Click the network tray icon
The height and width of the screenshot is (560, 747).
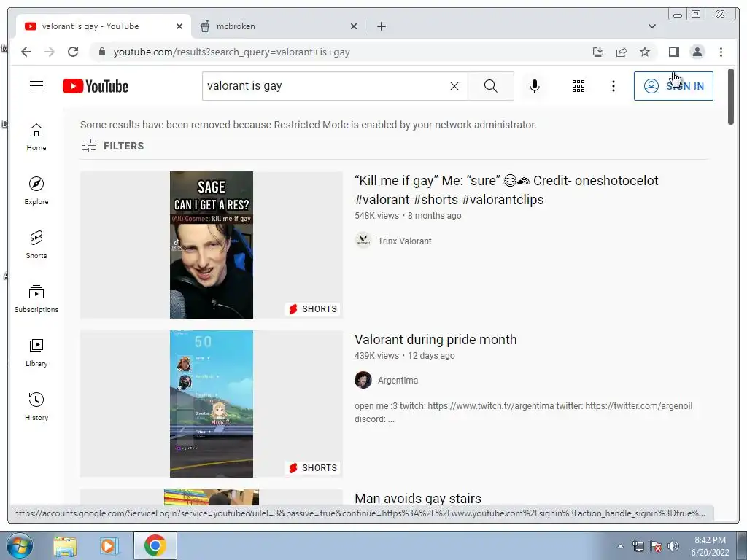[638, 546]
